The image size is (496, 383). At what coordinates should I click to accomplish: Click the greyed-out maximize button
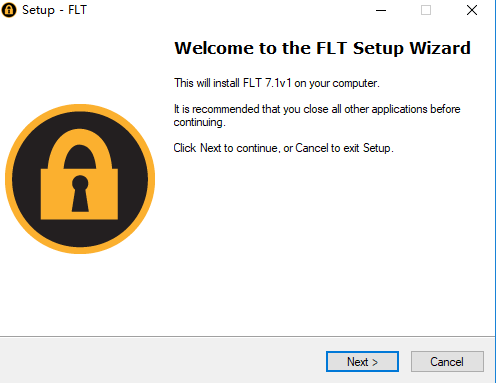pos(426,10)
